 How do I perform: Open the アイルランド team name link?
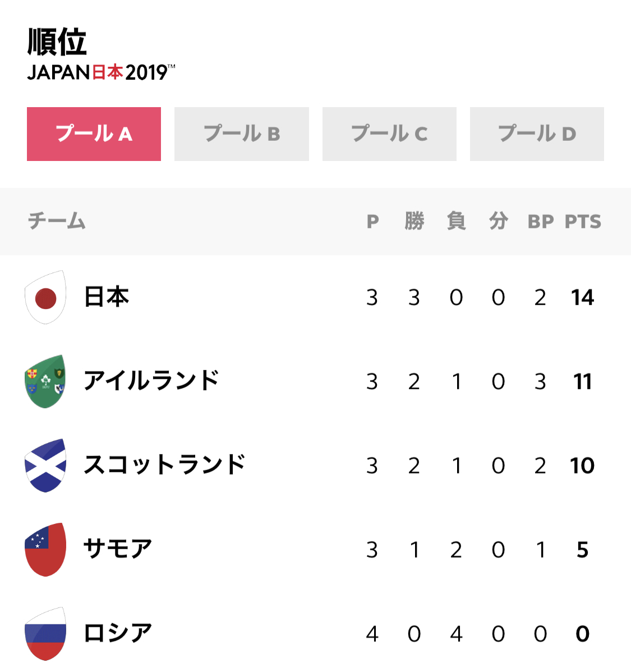151,381
